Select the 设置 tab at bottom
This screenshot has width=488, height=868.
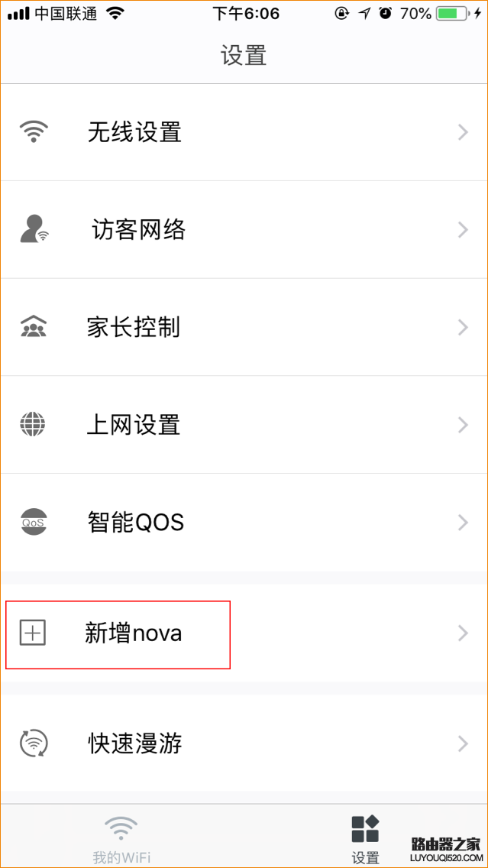[x=365, y=839]
